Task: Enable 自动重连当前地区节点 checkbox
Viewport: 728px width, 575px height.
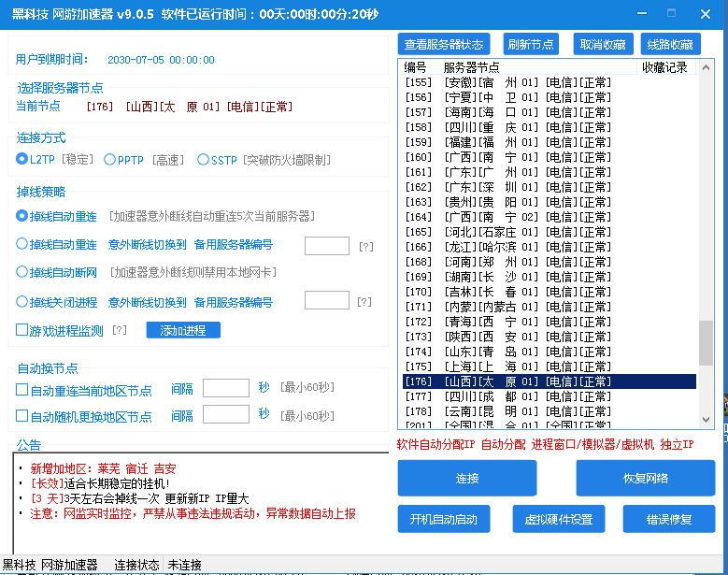Action: 21,389
